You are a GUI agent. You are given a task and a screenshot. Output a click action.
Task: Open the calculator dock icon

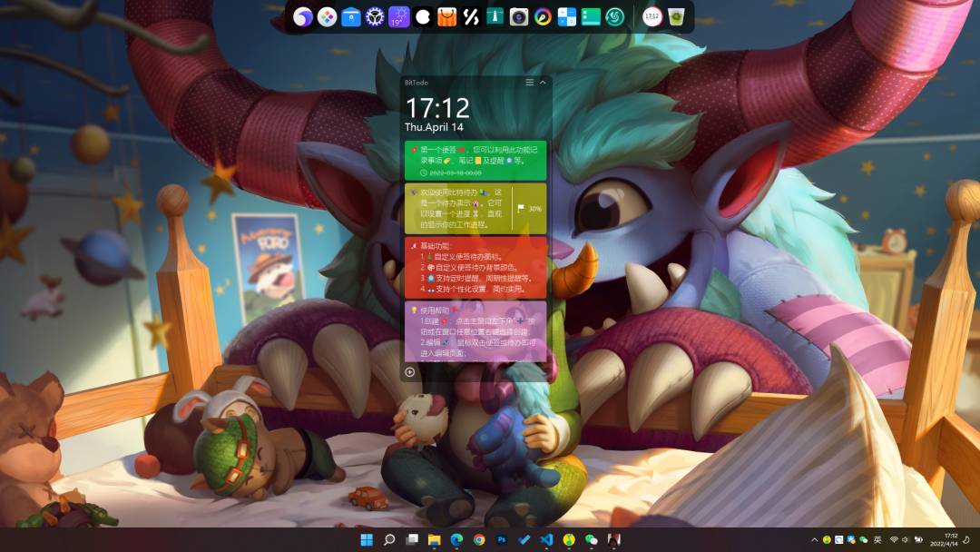coord(567,17)
